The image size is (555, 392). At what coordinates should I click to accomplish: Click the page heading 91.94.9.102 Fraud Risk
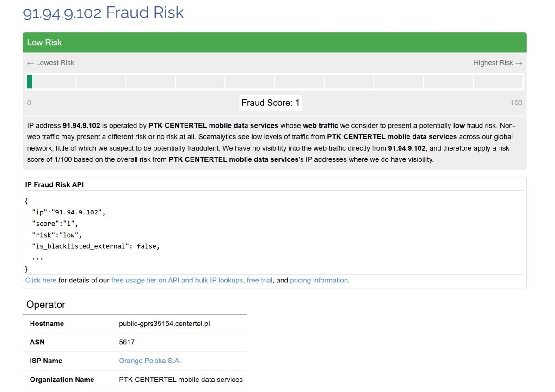pyautogui.click(x=103, y=12)
